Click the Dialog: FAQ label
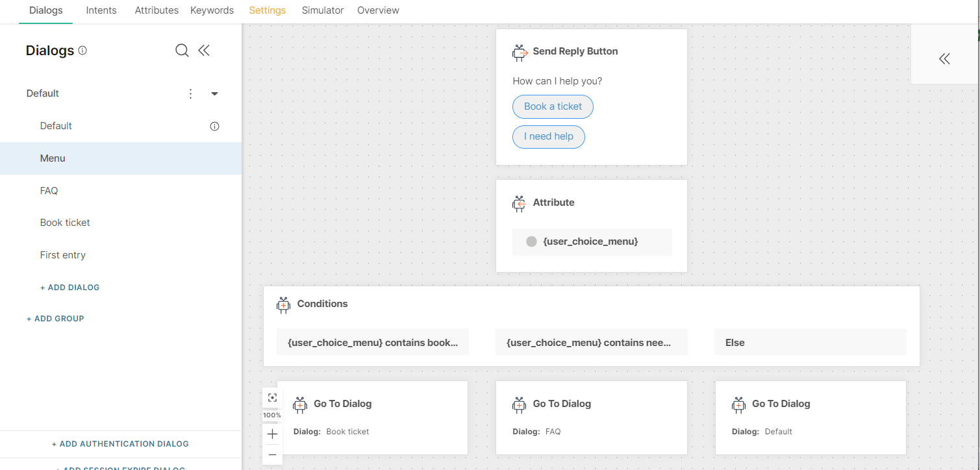980x470 pixels. (x=536, y=432)
